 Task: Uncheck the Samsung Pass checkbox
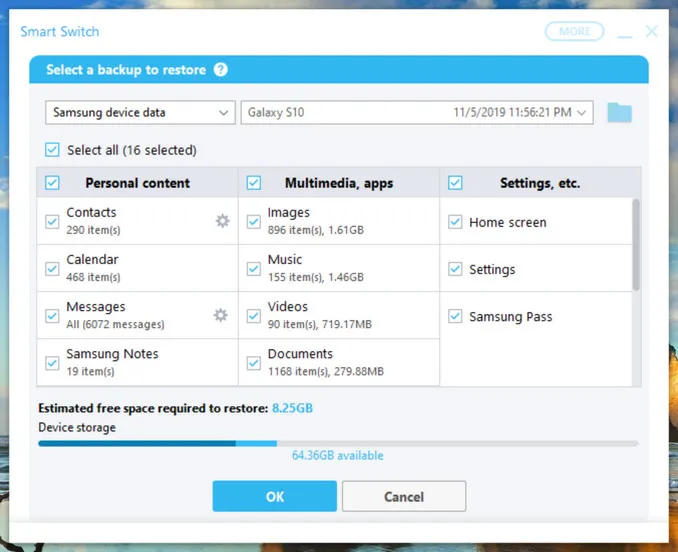click(x=455, y=316)
